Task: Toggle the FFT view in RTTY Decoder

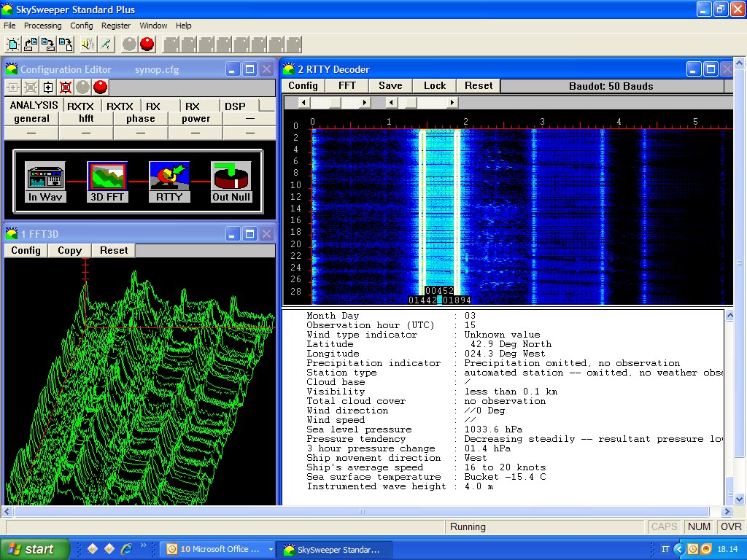Action: point(347,85)
